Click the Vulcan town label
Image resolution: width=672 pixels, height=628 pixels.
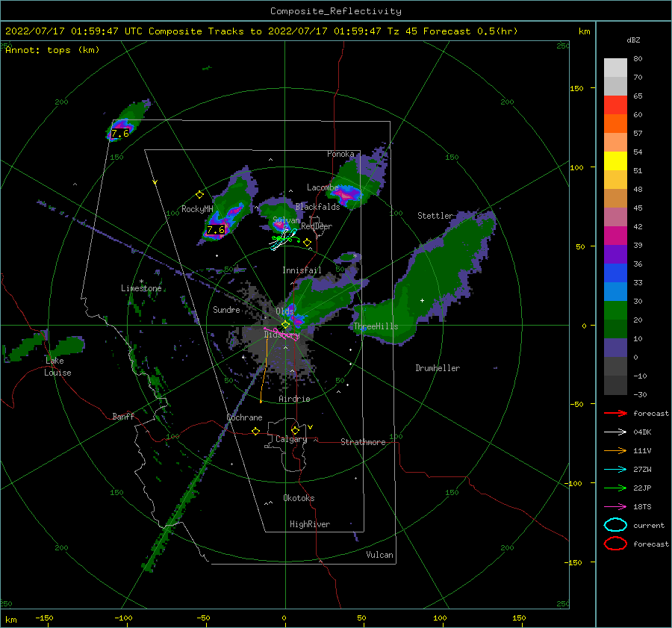pyautogui.click(x=379, y=555)
